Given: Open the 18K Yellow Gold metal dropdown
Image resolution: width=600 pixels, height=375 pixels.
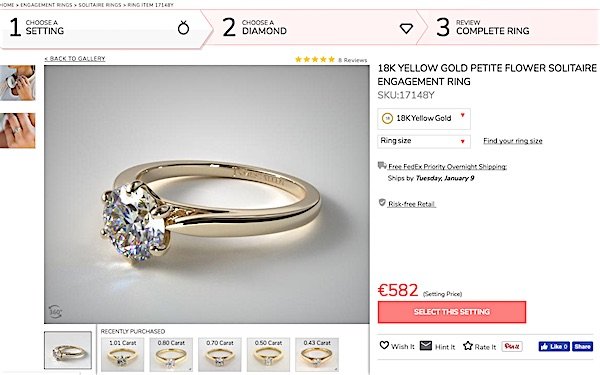Looking at the screenshot, I should coord(424,119).
